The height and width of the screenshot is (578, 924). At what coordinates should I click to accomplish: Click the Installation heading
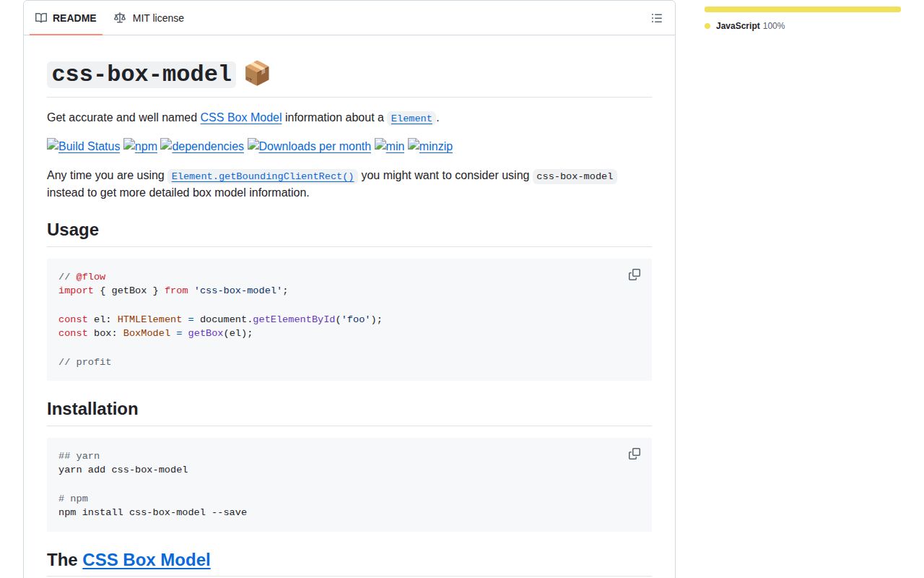tap(92, 409)
